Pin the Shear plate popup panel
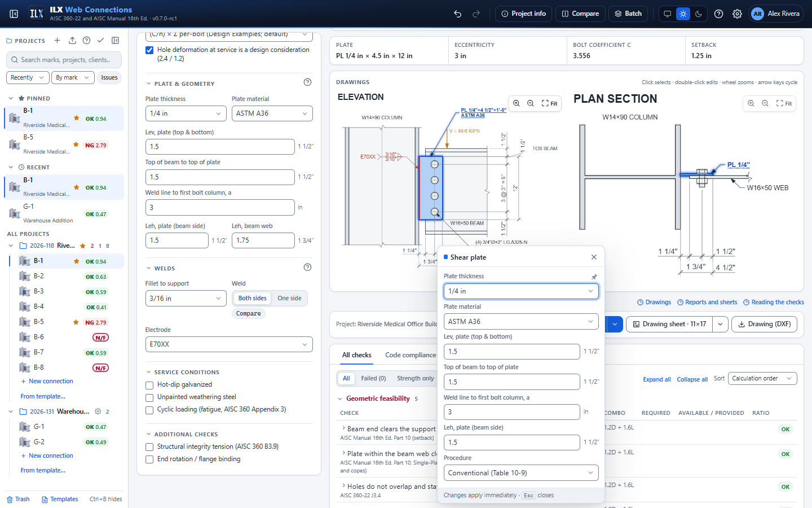Image resolution: width=812 pixels, height=508 pixels. click(594, 277)
